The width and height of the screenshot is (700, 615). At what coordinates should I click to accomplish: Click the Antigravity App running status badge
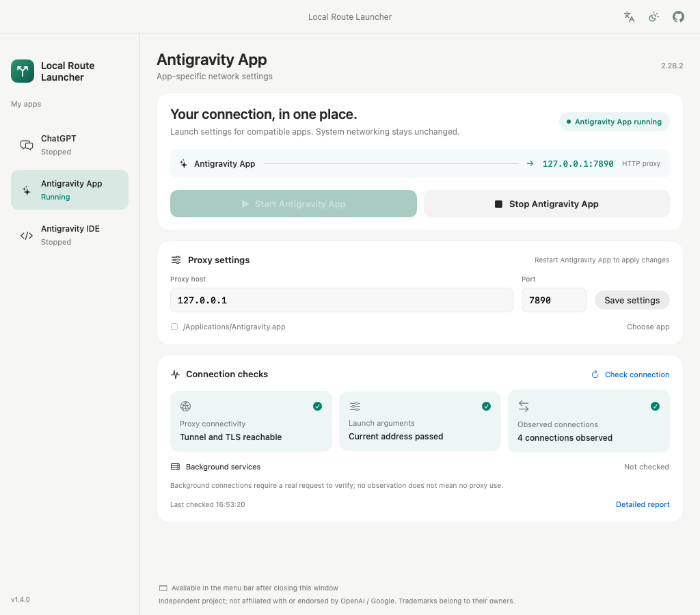(x=615, y=122)
